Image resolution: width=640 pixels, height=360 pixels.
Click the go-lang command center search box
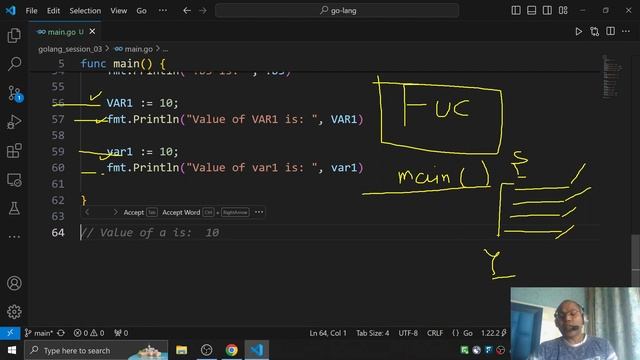337,11
